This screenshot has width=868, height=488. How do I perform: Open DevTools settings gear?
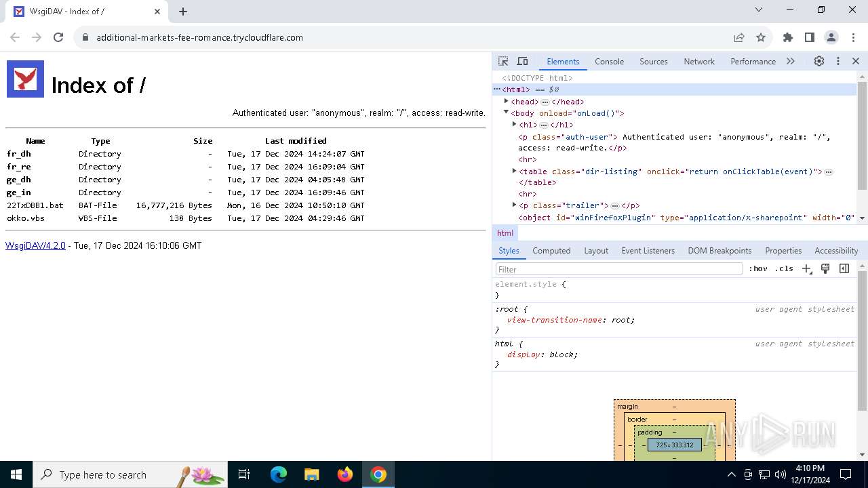pyautogui.click(x=819, y=61)
